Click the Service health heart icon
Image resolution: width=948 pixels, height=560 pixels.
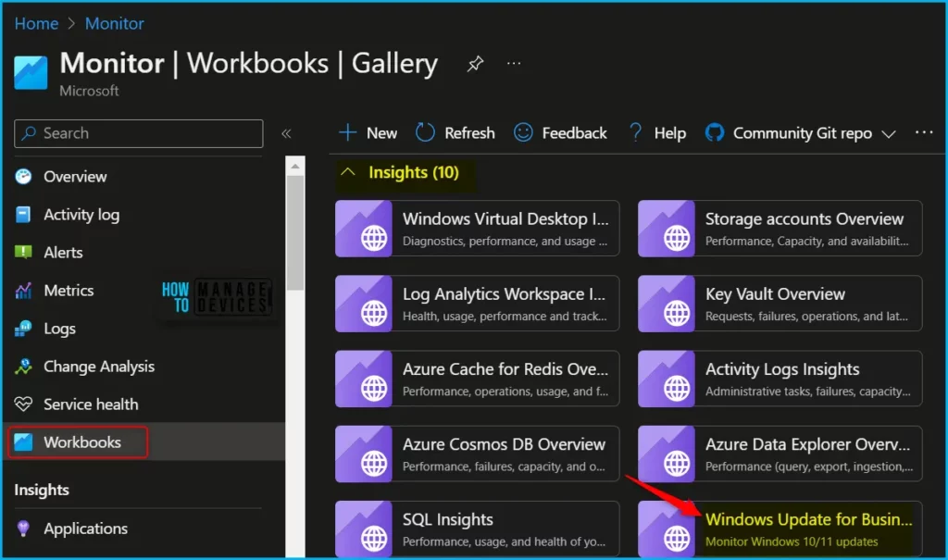[x=23, y=404]
